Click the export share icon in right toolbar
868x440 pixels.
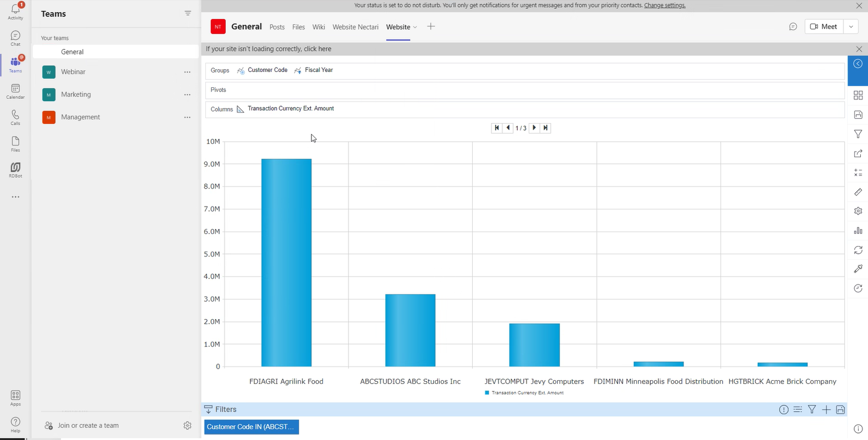click(858, 154)
